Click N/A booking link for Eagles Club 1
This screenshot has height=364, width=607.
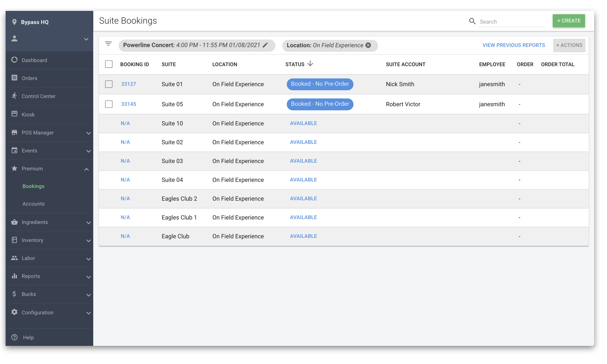click(125, 217)
